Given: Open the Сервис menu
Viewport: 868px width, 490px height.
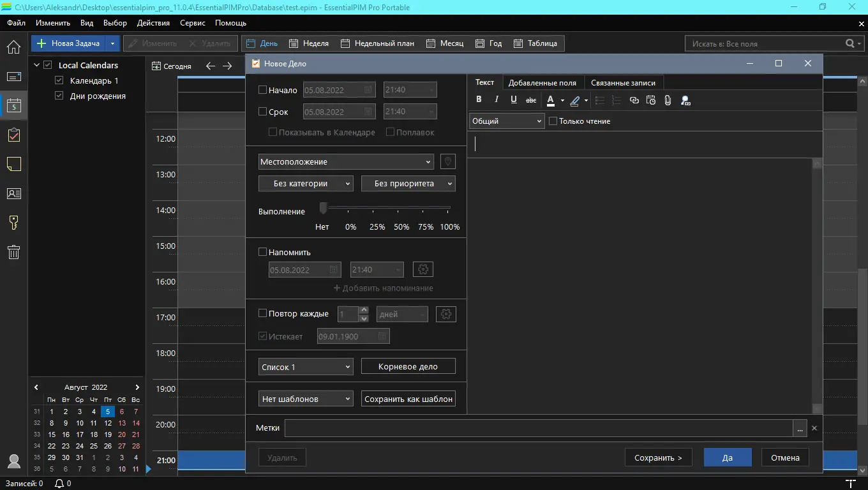Looking at the screenshot, I should 192,23.
